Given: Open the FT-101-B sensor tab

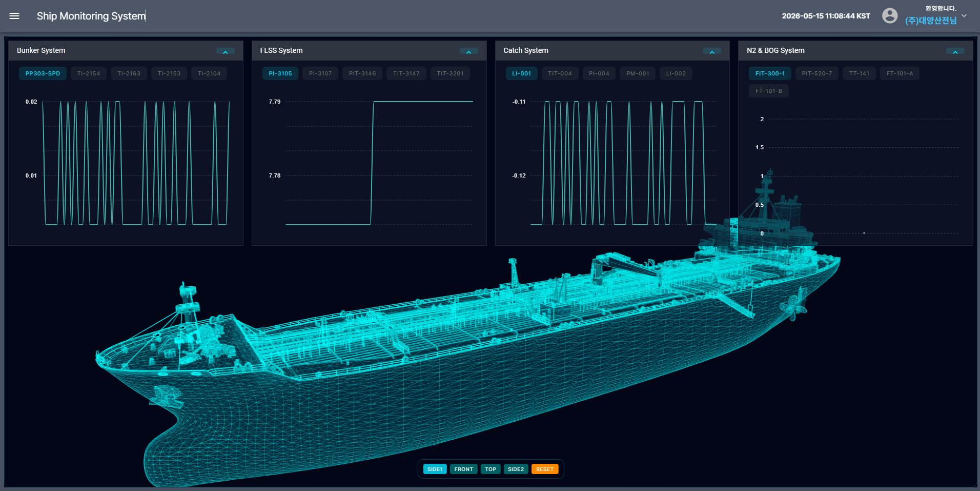Looking at the screenshot, I should click(769, 91).
